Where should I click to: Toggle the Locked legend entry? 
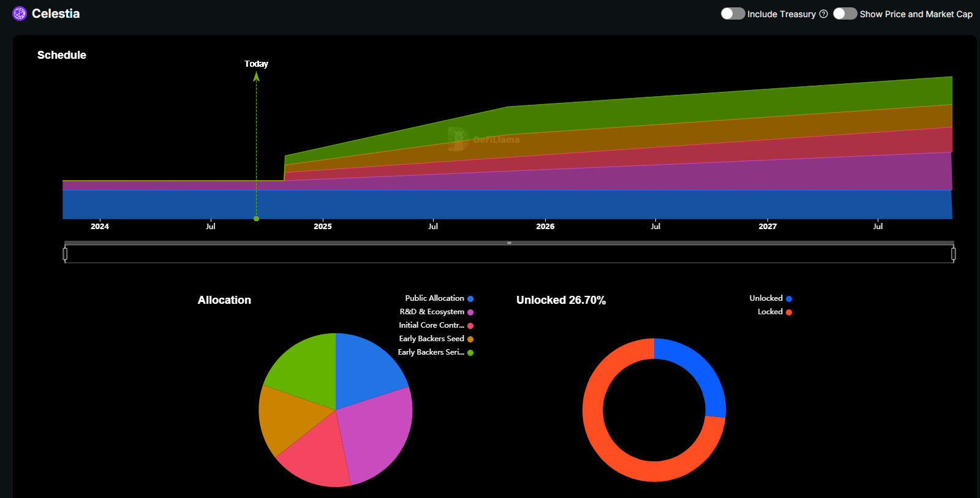(775, 312)
